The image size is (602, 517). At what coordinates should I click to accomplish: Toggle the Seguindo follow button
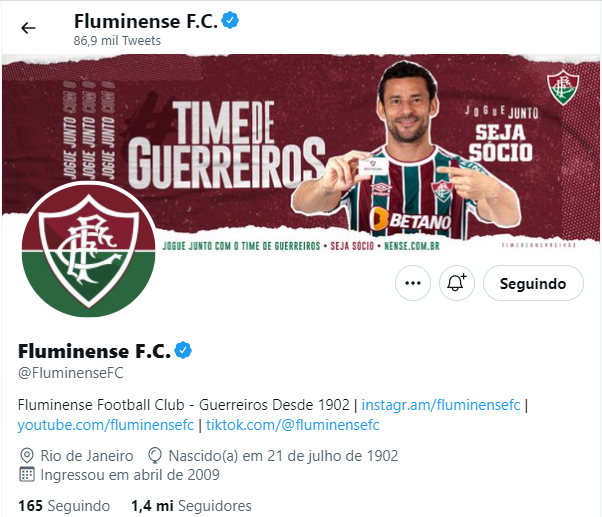pyautogui.click(x=533, y=283)
